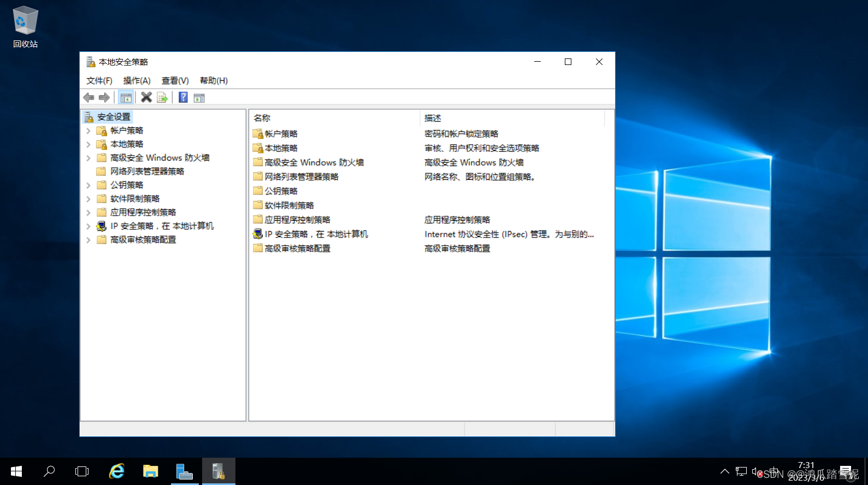Open Task View on the taskbar
The width and height of the screenshot is (868, 485).
point(82,471)
